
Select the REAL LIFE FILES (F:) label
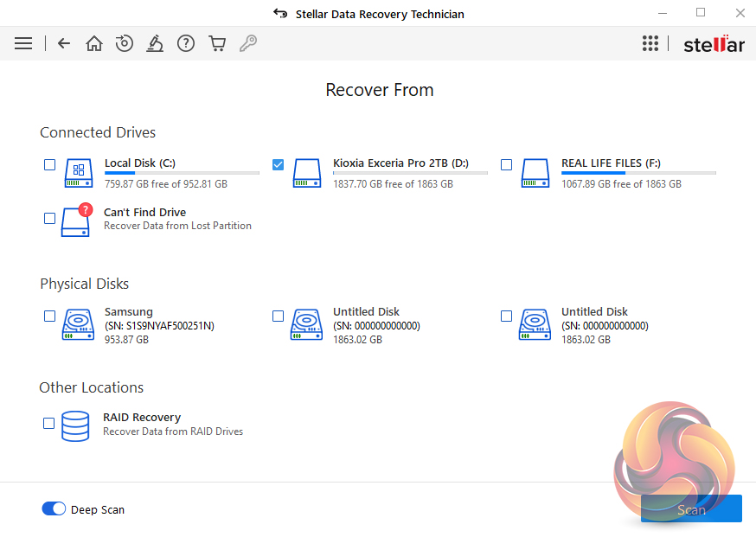tap(611, 163)
